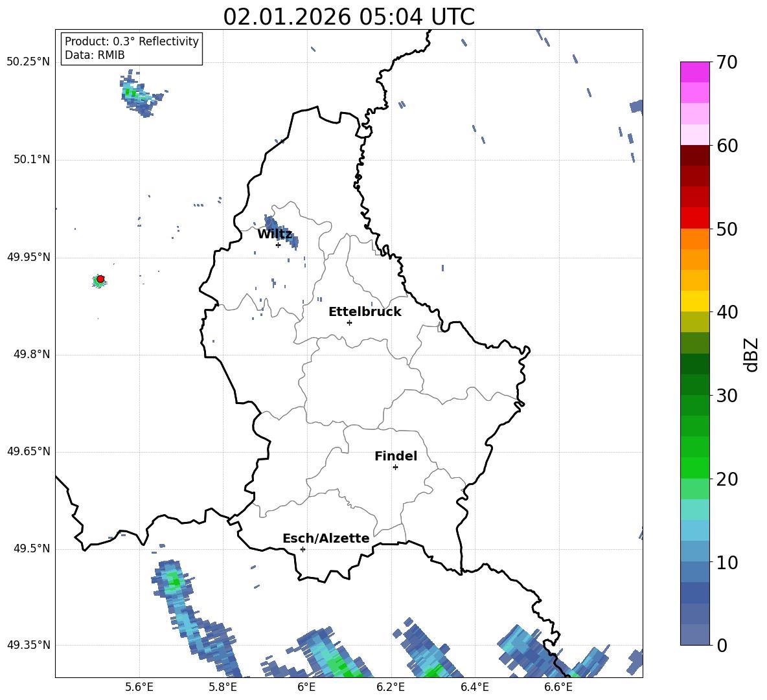Click the radar echo cluster below 50.25°N

tap(141, 95)
